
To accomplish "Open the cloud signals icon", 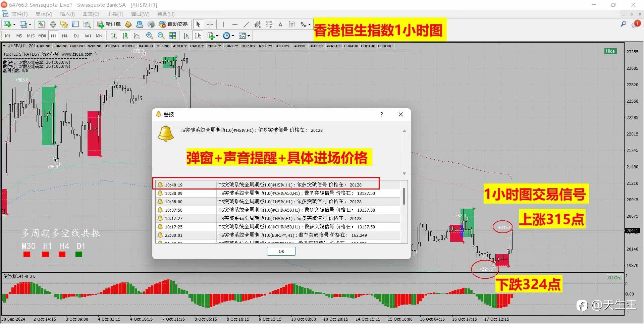I will [140, 24].
